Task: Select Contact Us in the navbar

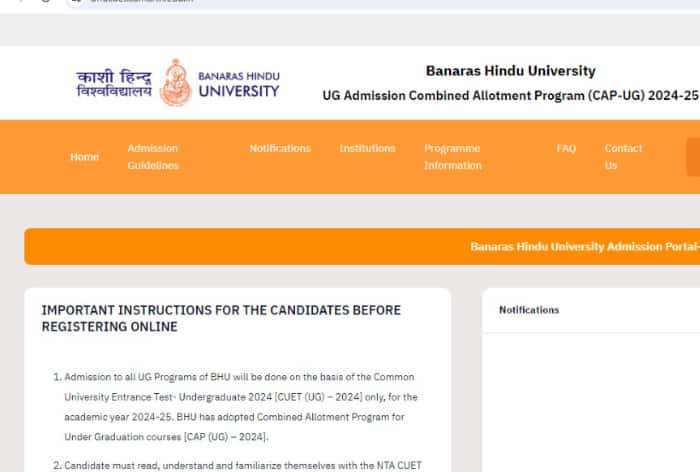Action: [623, 157]
